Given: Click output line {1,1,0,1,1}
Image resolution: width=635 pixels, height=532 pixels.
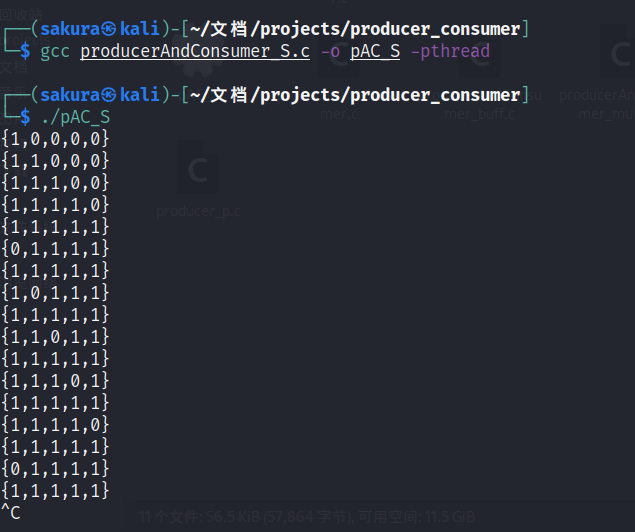Looking at the screenshot, I should 55,337.
